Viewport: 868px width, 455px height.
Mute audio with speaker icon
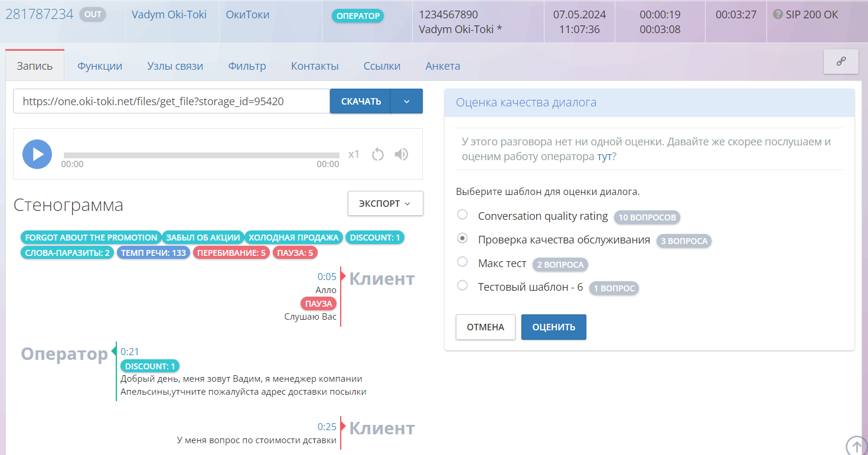click(x=402, y=154)
